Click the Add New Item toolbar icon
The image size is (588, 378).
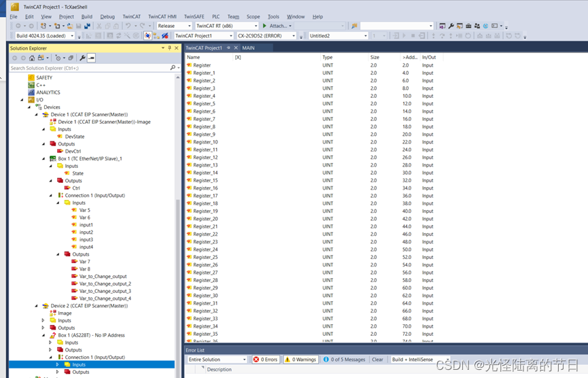coord(56,26)
